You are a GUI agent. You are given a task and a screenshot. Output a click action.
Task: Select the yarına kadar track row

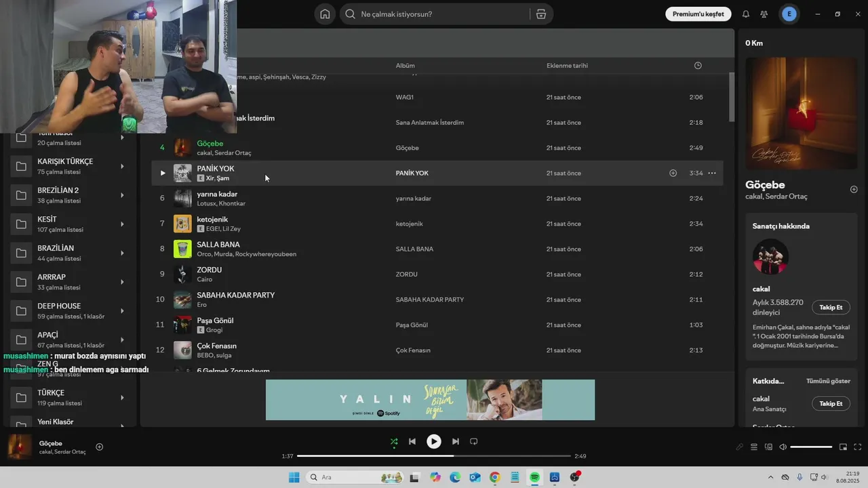point(437,199)
